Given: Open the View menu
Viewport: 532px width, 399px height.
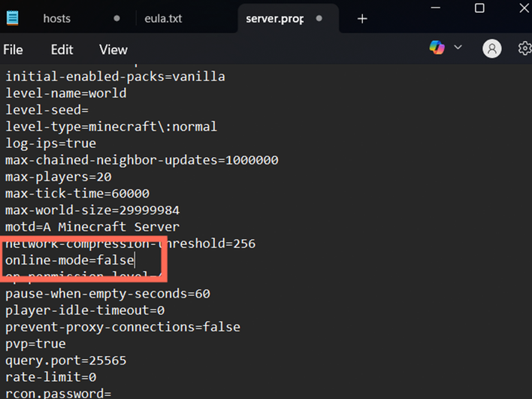Looking at the screenshot, I should click(x=113, y=50).
